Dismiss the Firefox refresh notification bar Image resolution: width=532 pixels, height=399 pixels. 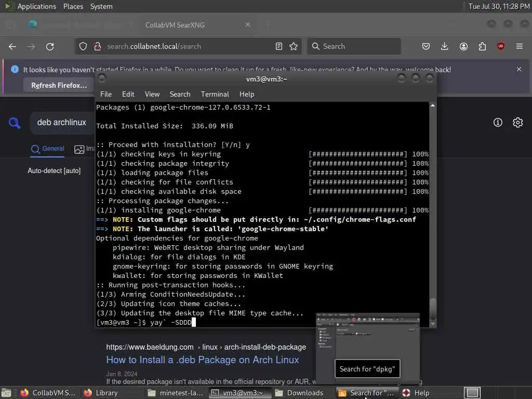[519, 69]
